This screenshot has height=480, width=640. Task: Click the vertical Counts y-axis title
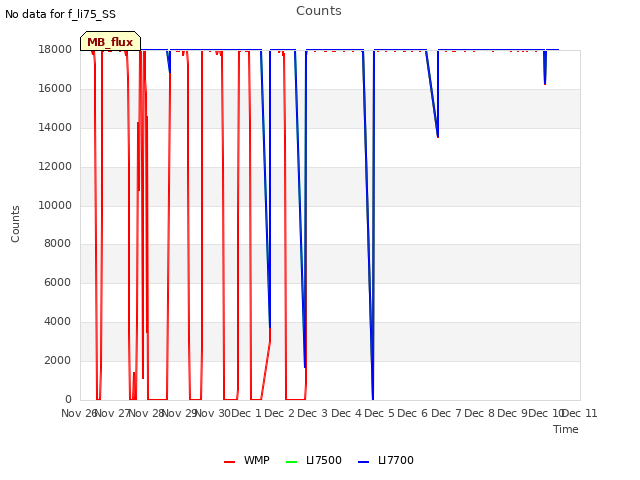[15, 224]
